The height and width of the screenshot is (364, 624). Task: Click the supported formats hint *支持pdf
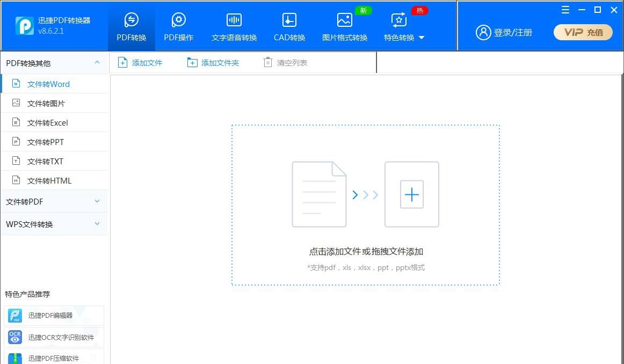(x=366, y=268)
